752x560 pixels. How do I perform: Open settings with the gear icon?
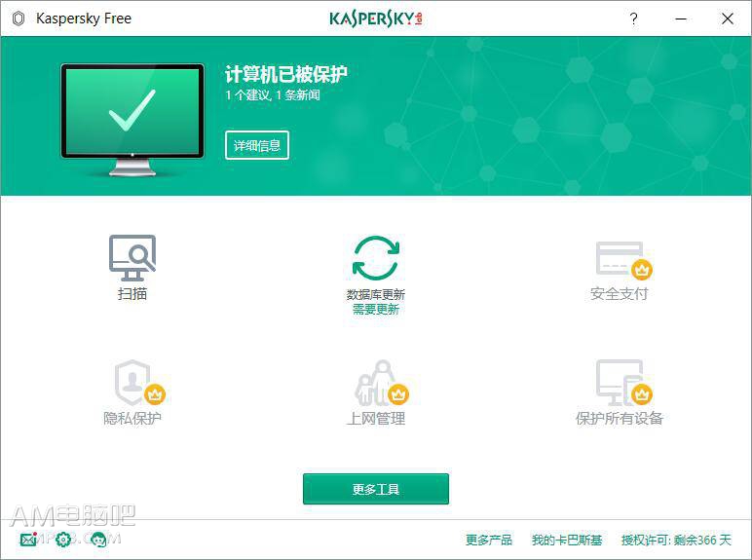tap(63, 540)
